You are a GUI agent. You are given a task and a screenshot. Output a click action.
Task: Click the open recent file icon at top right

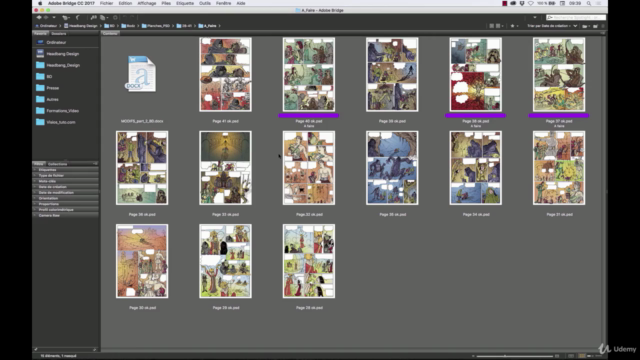585,26
